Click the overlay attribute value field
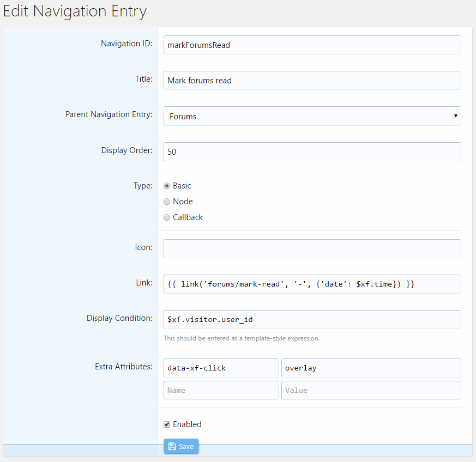 [x=371, y=368]
